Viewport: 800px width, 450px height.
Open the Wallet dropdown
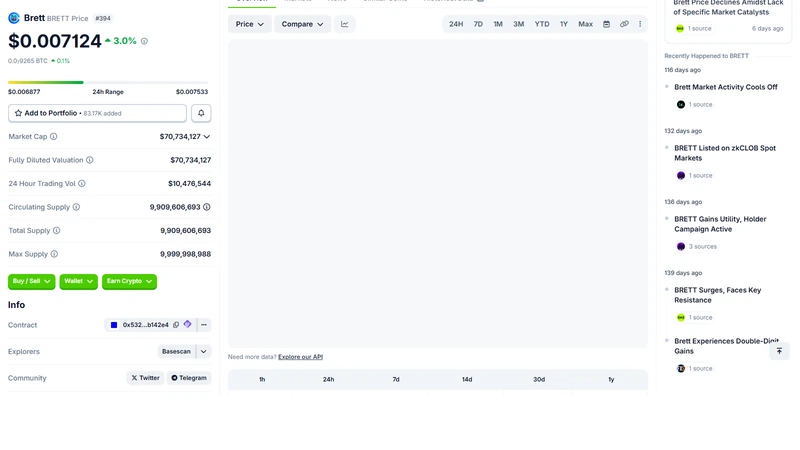pyautogui.click(x=79, y=282)
